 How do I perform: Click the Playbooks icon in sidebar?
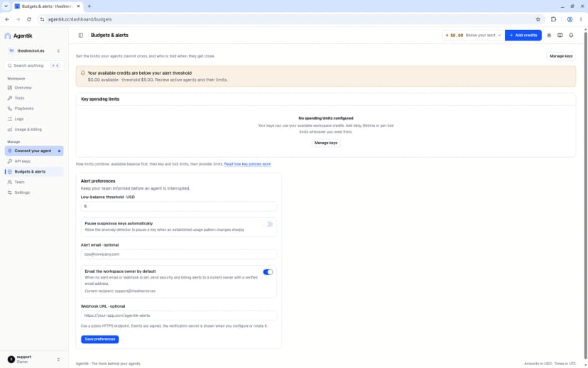tap(10, 109)
